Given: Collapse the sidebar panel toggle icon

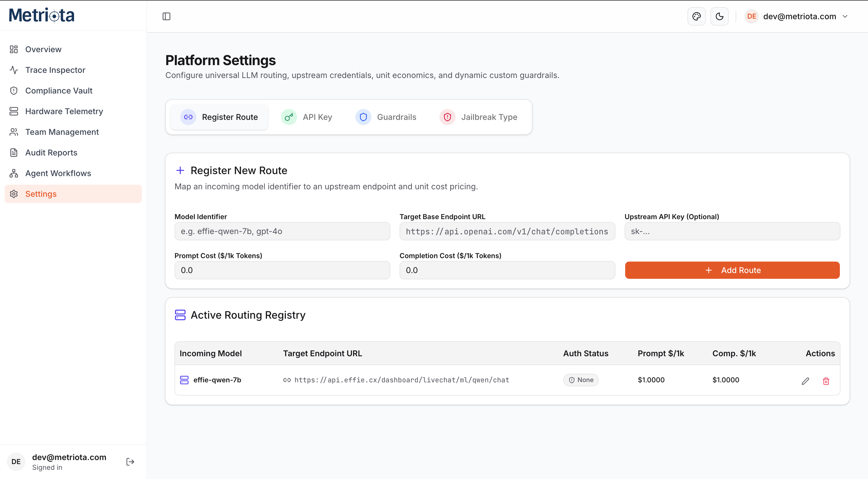Looking at the screenshot, I should pos(166,16).
